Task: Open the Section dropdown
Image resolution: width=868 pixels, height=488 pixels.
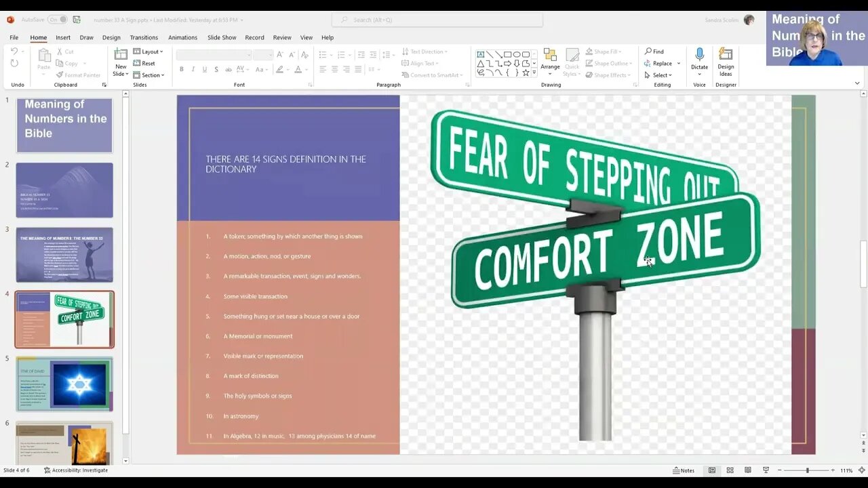Action: [x=149, y=75]
